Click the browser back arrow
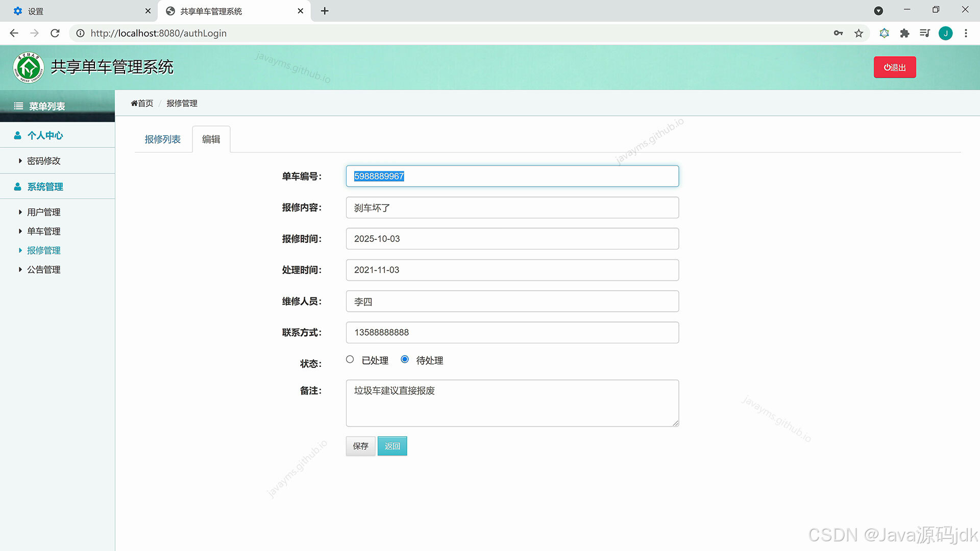The width and height of the screenshot is (980, 551). [x=14, y=33]
